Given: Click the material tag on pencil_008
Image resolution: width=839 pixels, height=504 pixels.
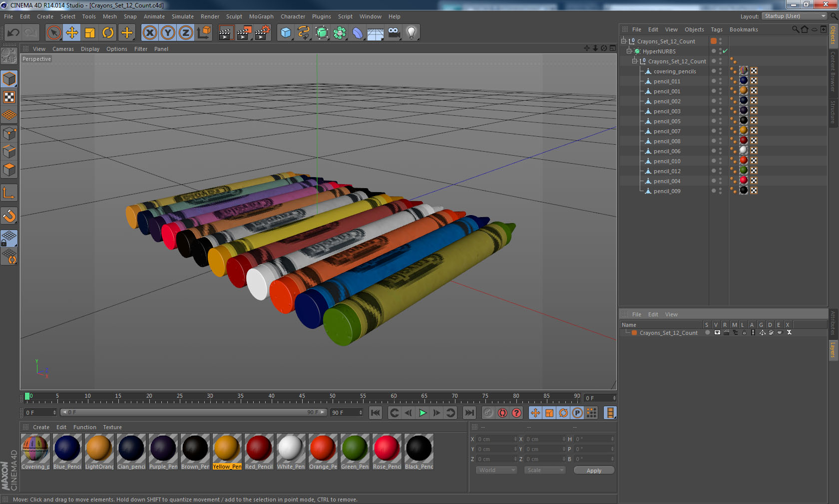Looking at the screenshot, I should click(x=744, y=141).
